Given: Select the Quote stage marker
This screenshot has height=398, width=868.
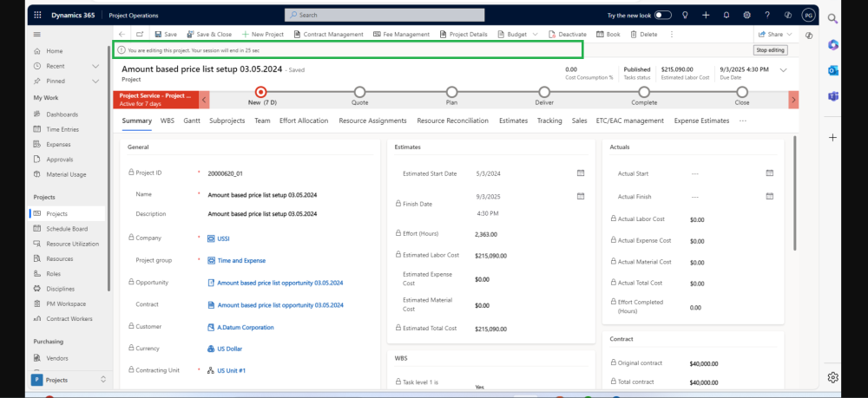Looking at the screenshot, I should pyautogui.click(x=359, y=92).
